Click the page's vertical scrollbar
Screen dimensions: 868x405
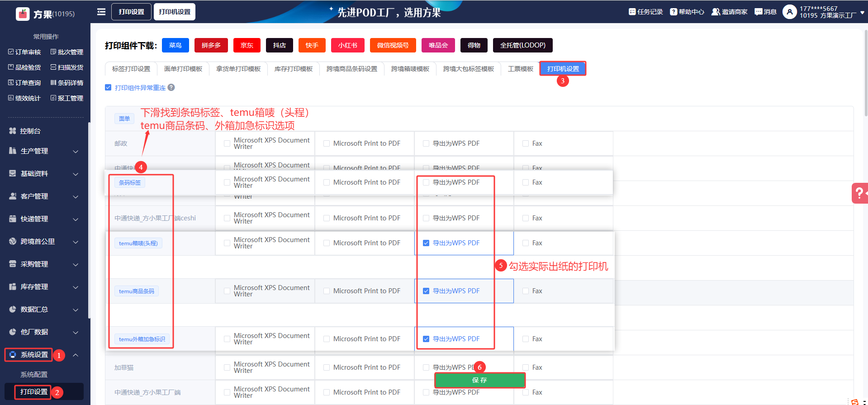click(866, 72)
